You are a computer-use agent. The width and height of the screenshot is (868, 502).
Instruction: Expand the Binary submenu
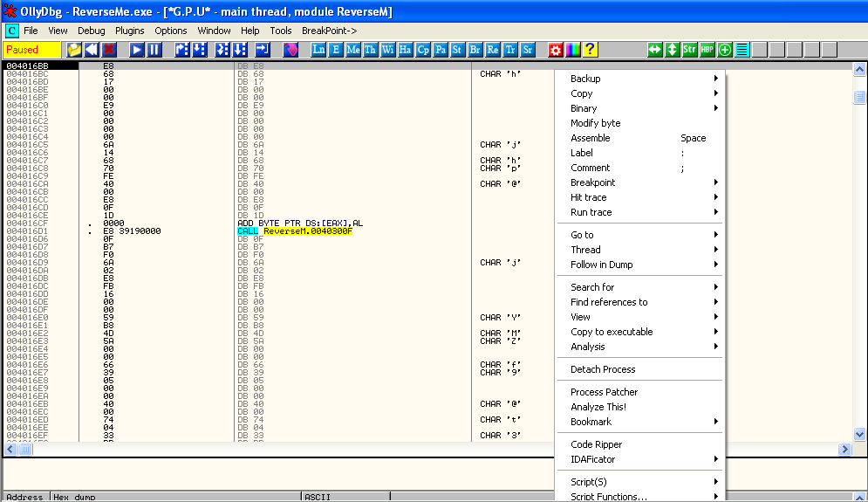(640, 108)
